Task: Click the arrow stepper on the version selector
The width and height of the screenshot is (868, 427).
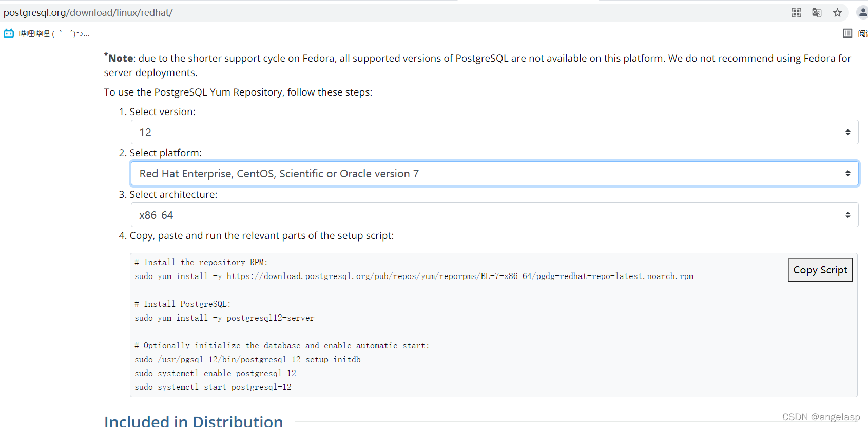Action: click(x=848, y=132)
